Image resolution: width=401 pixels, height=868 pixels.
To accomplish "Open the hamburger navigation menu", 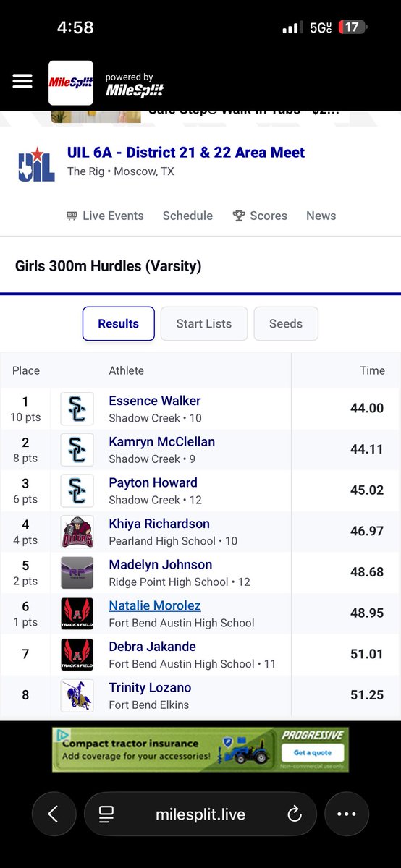I will 22,81.
